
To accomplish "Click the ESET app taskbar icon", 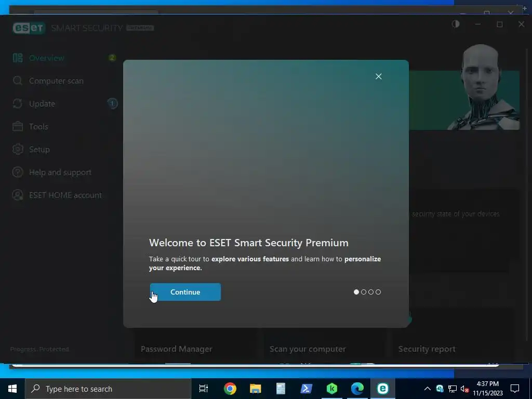I will click(x=383, y=389).
